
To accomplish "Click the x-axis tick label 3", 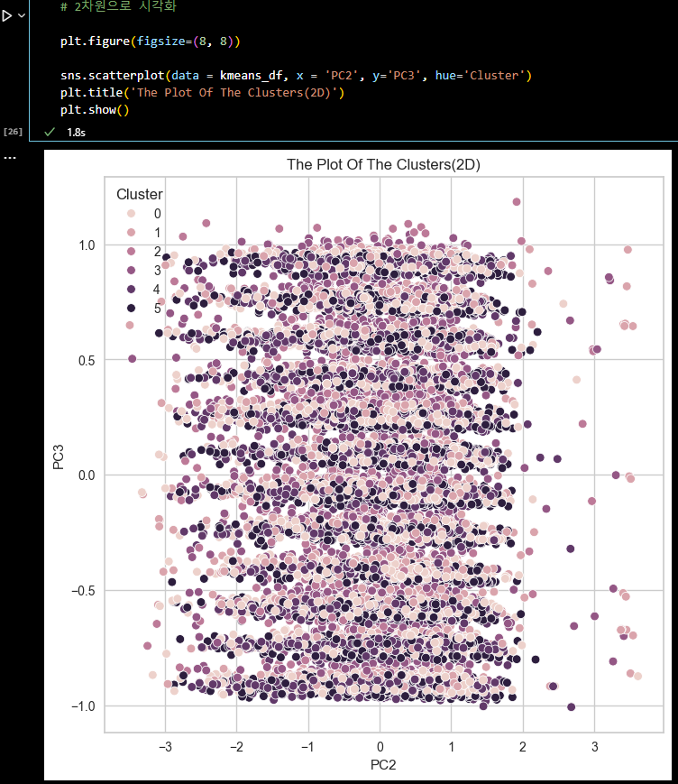I will [594, 746].
